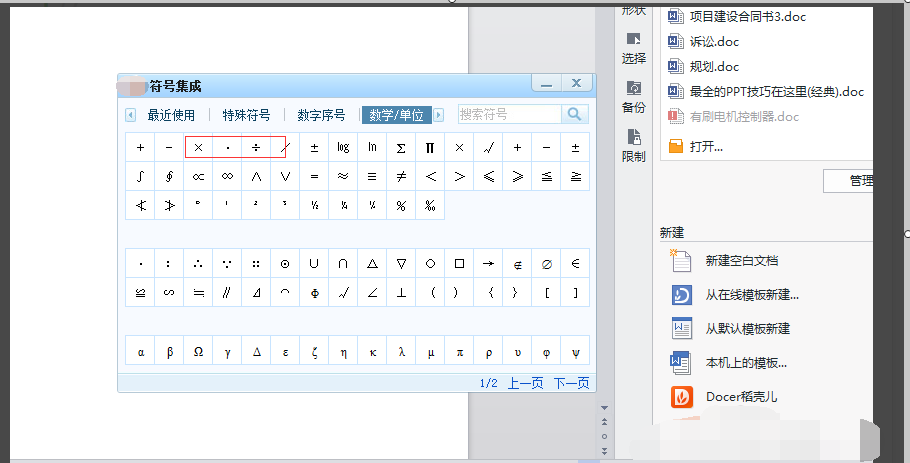Create new blank document 新建空白文档
Image resolution: width=910 pixels, height=463 pixels.
click(724, 261)
